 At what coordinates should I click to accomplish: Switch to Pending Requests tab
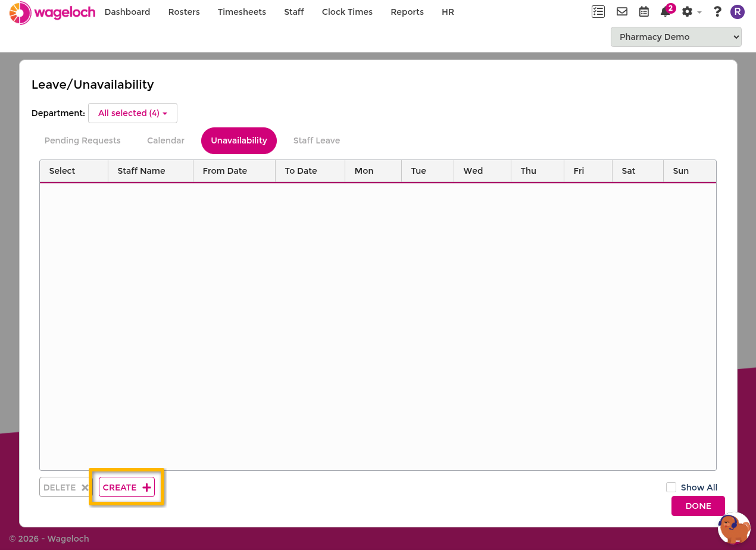click(x=83, y=140)
